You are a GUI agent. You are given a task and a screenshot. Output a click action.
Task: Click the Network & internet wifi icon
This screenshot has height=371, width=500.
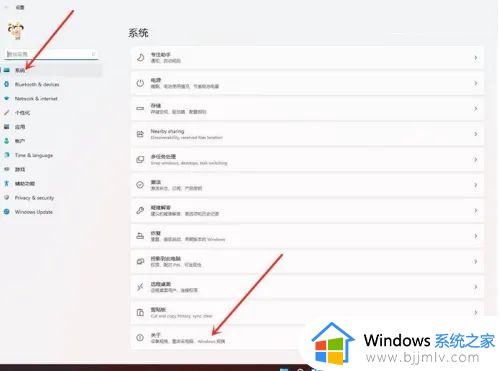tap(7, 99)
